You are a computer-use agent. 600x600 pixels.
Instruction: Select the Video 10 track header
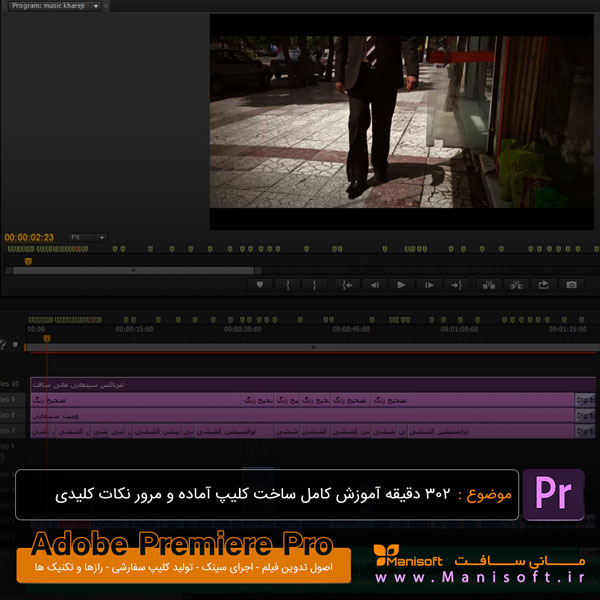[x=13, y=384]
